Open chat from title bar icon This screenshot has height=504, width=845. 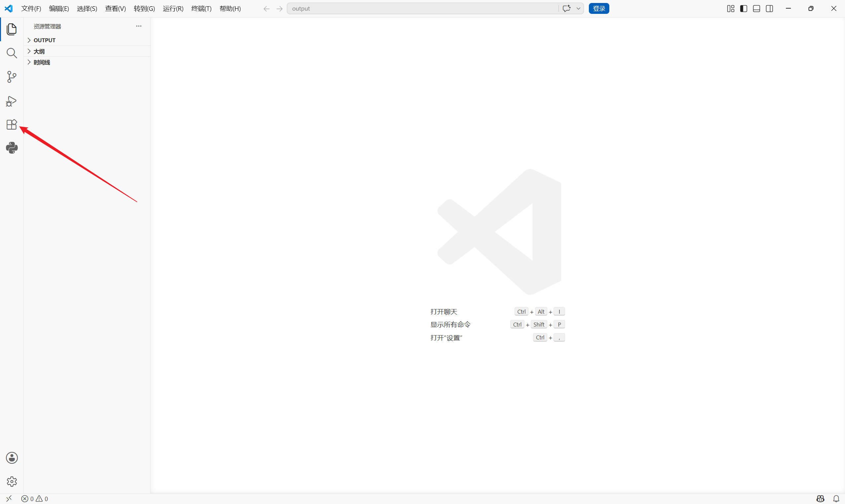tap(566, 9)
